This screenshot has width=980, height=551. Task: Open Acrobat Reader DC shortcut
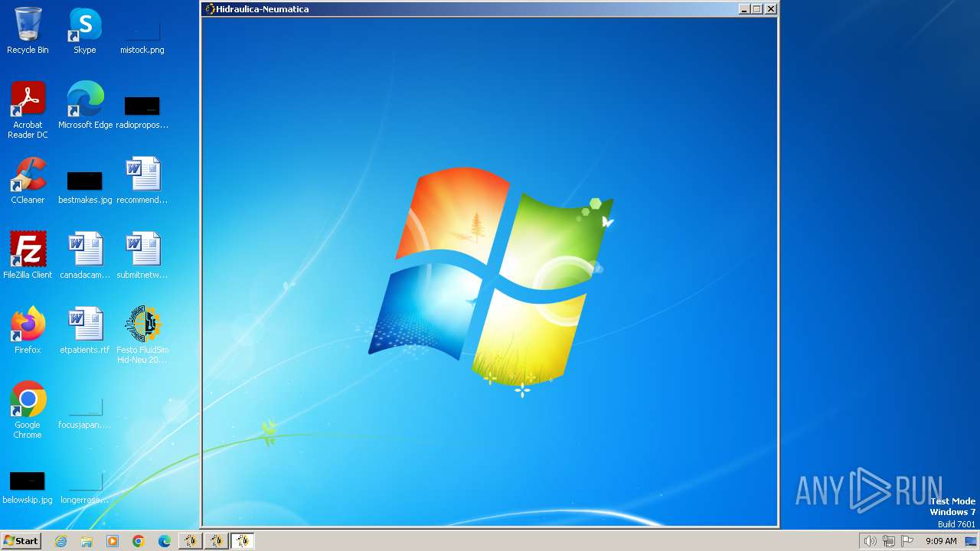pyautogui.click(x=28, y=110)
